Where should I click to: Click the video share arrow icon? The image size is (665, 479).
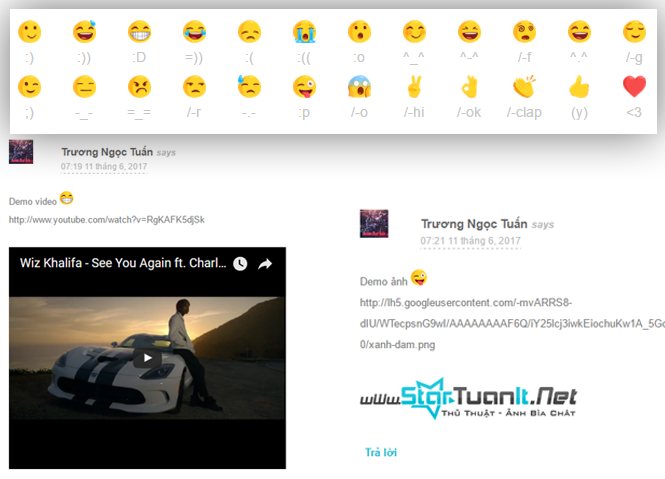pyautogui.click(x=265, y=264)
